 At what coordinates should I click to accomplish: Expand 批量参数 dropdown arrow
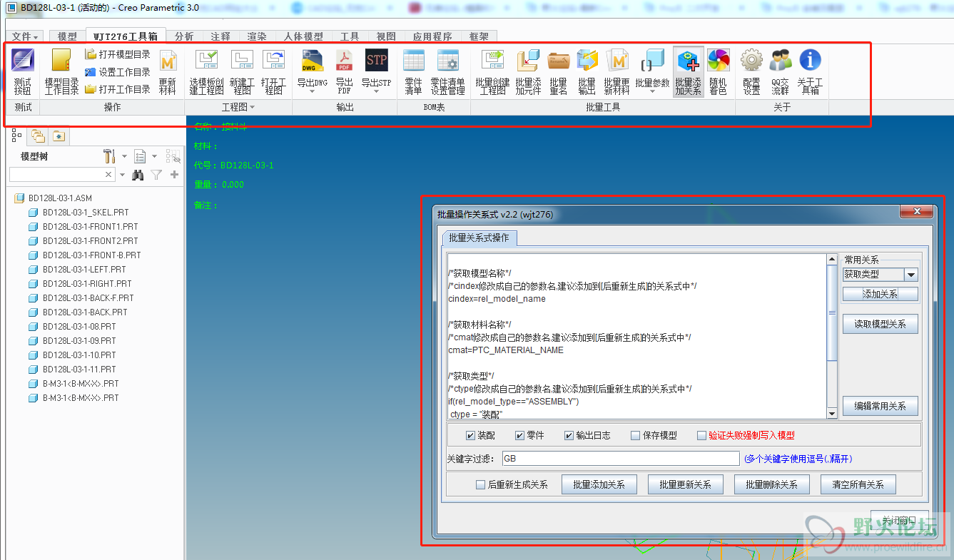pos(654,92)
